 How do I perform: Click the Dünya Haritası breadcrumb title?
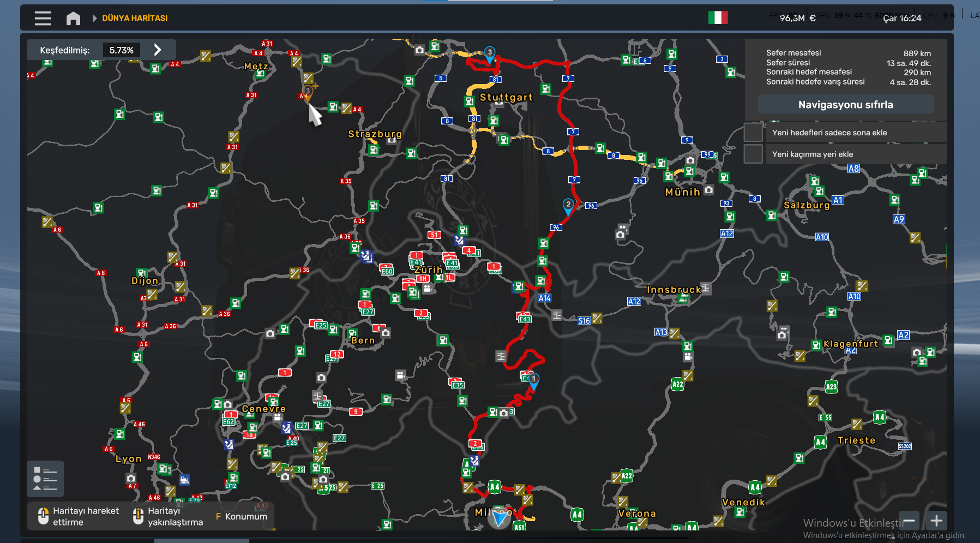(x=135, y=19)
